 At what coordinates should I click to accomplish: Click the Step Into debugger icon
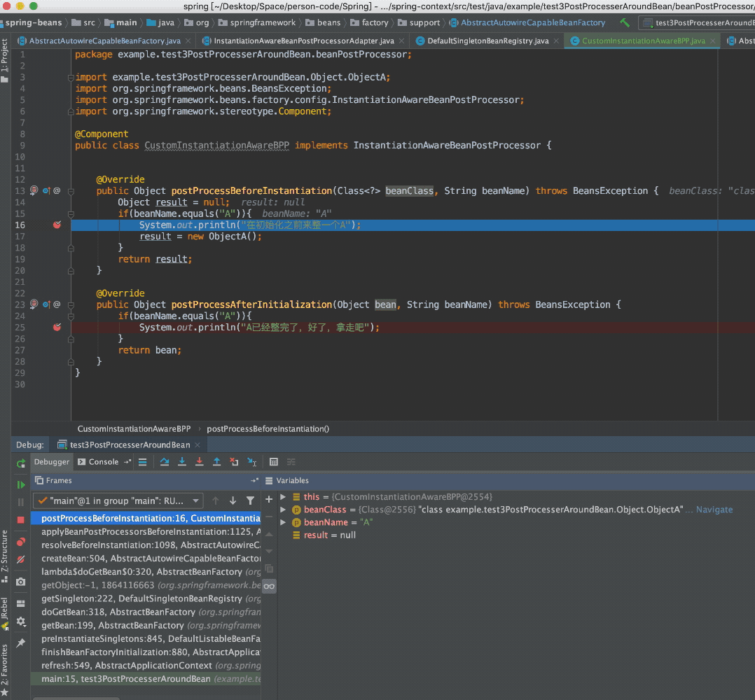click(x=182, y=462)
